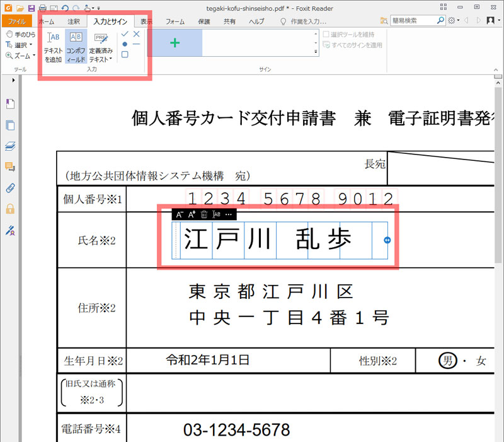504x442 pixels.
Task: Increase font size using A+ in floating toolbar
Action: 192,214
